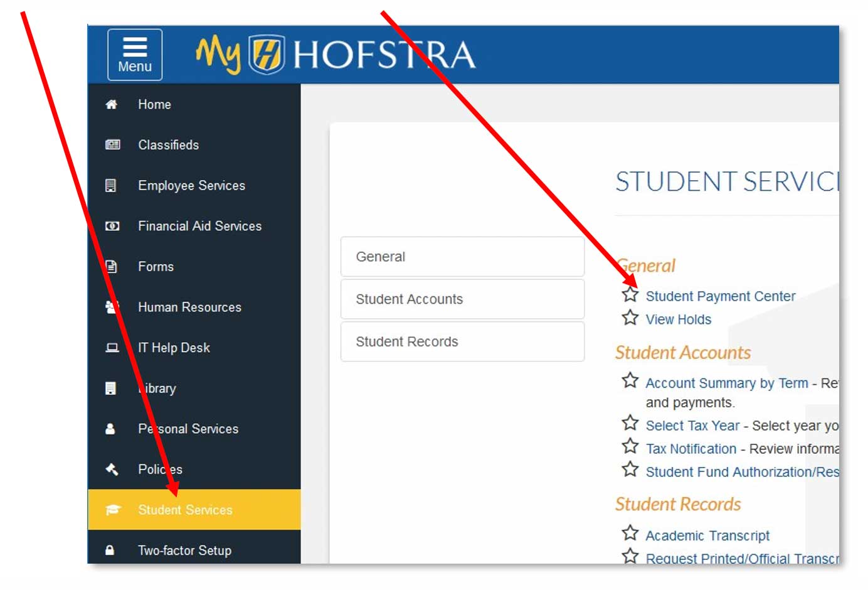Toggle favorite star for Select Tax Year
868x590 pixels.
click(630, 424)
